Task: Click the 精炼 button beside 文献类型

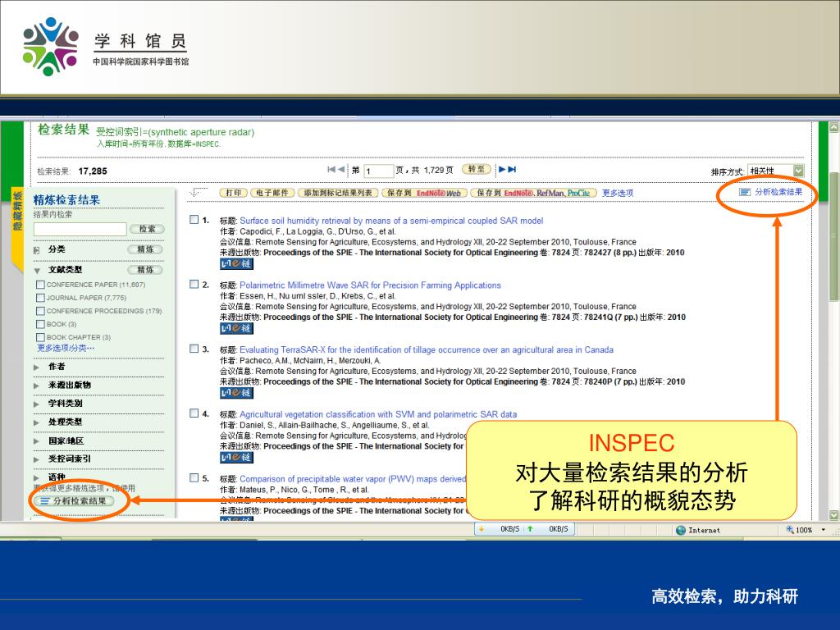Action: [x=145, y=269]
